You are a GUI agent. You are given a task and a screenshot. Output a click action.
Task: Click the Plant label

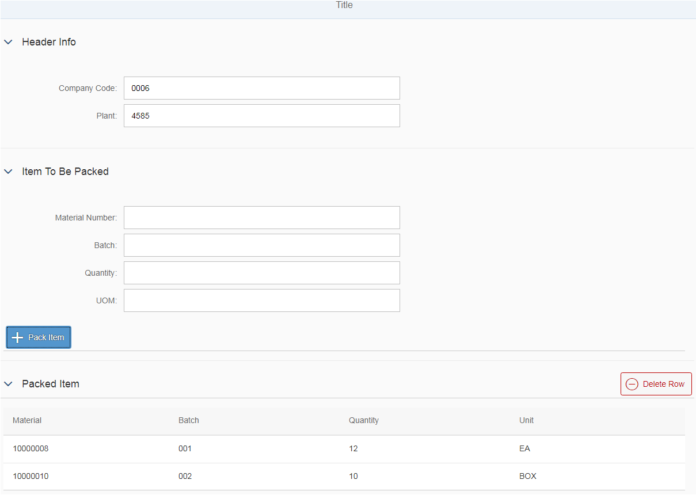[x=107, y=116]
